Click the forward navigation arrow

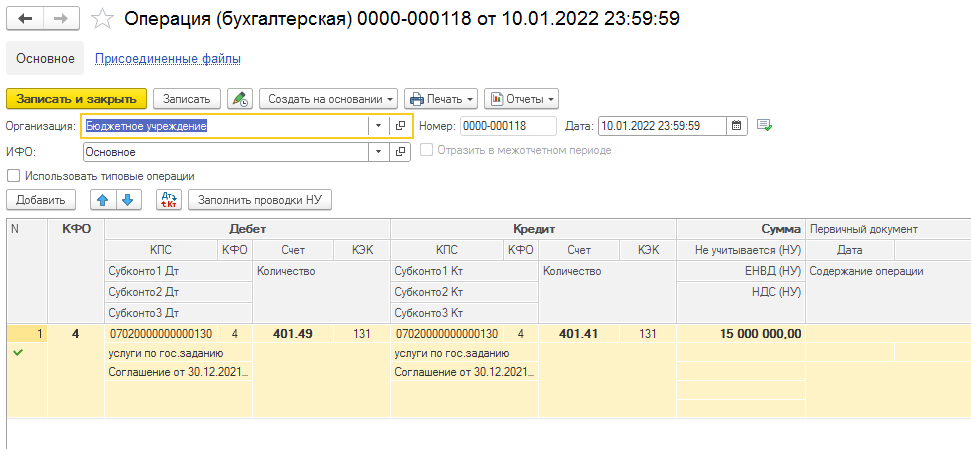(x=60, y=19)
